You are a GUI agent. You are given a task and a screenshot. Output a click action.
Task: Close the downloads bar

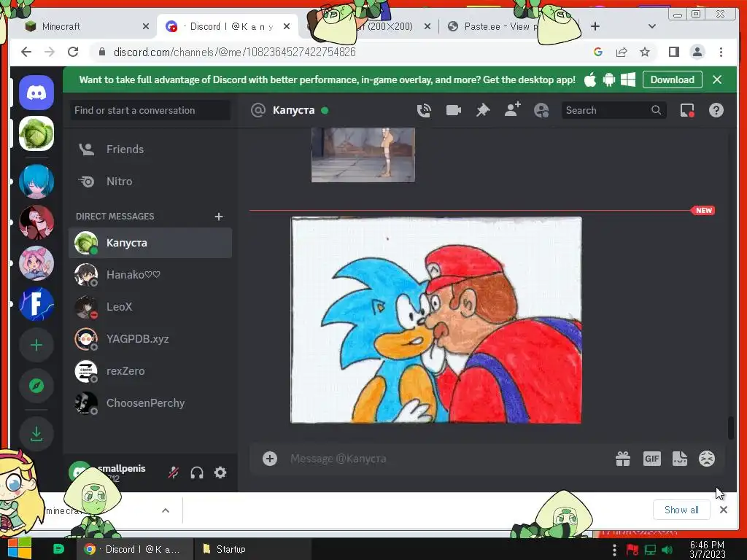click(x=723, y=510)
